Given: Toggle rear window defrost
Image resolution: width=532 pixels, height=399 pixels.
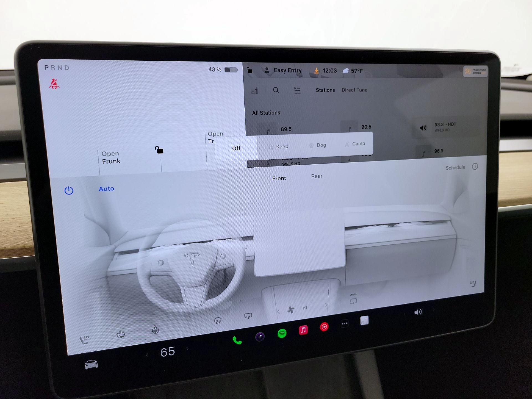Looking at the screenshot, I should click(x=248, y=316).
